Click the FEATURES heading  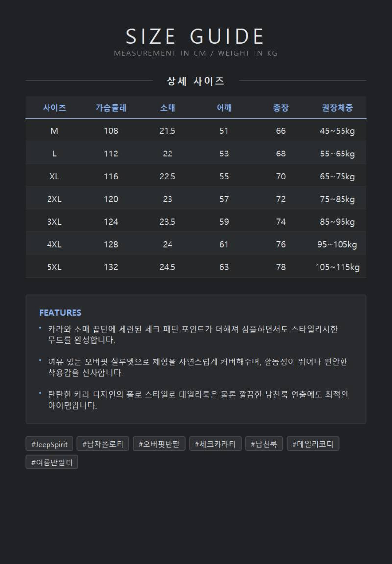click(x=60, y=312)
